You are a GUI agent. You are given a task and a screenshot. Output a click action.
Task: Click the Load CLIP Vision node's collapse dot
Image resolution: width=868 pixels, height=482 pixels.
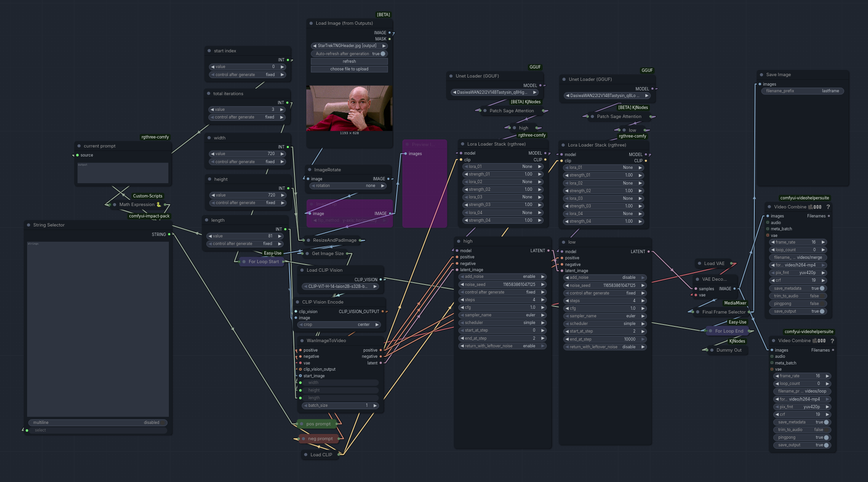tap(302, 270)
